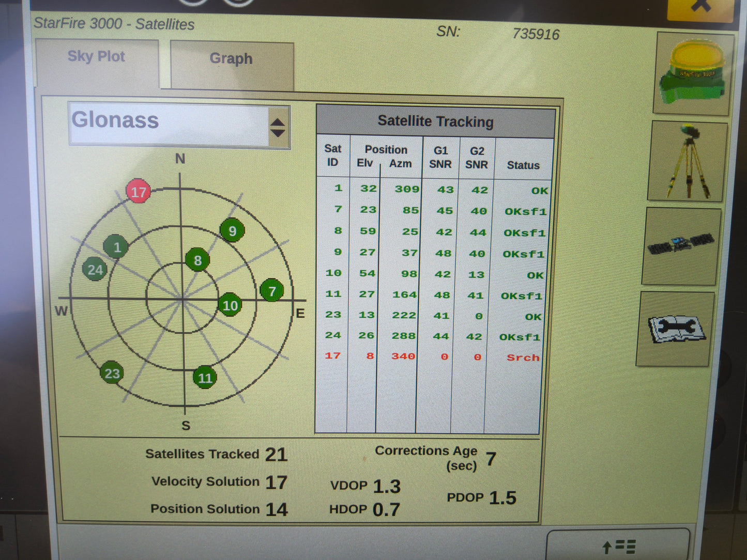Image resolution: width=747 pixels, height=560 pixels.
Task: Select satellite 9 on the sky plot
Action: pyautogui.click(x=232, y=231)
